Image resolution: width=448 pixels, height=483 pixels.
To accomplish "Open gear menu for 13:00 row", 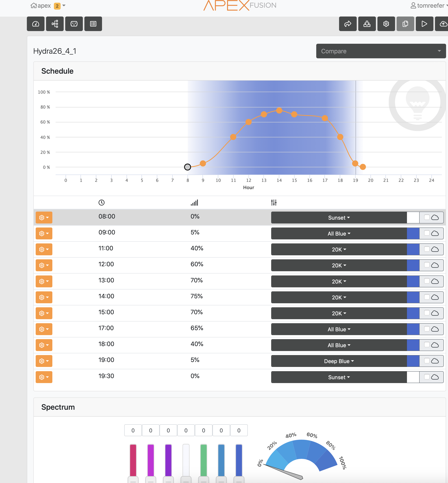I will coord(44,281).
